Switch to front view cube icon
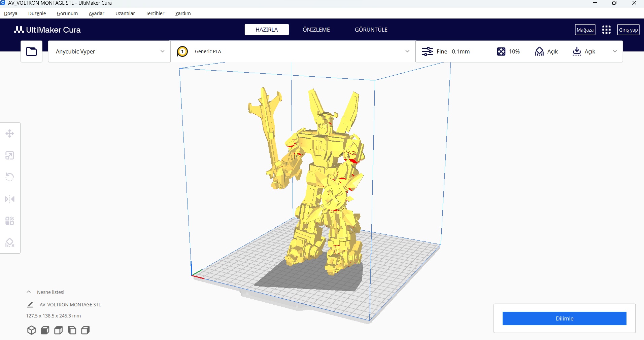This screenshot has height=340, width=644. [45, 330]
